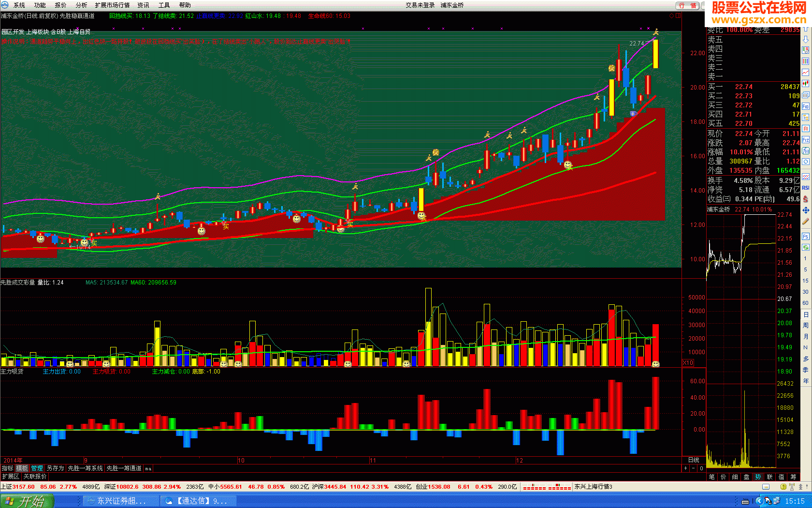Switch to 1-minute period
This screenshot has width=812, height=508.
(806, 258)
